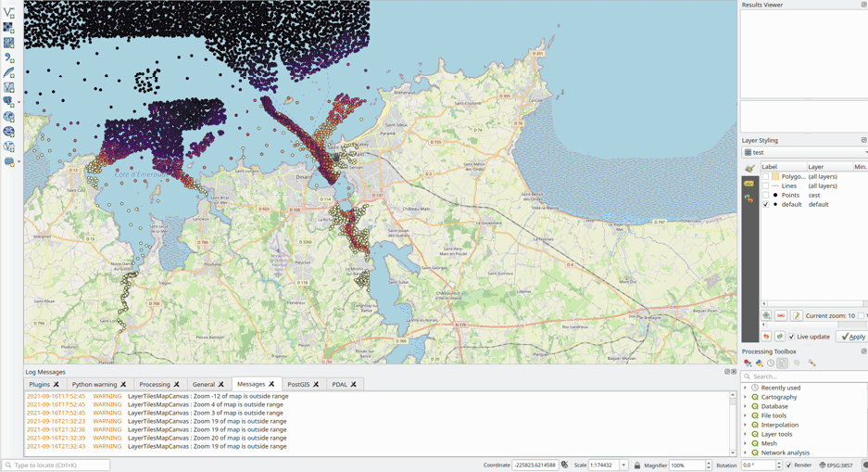Screen dimensions: 868x472
Task: Toggle the checkbox beside Current zoom: 10
Action: (861, 316)
